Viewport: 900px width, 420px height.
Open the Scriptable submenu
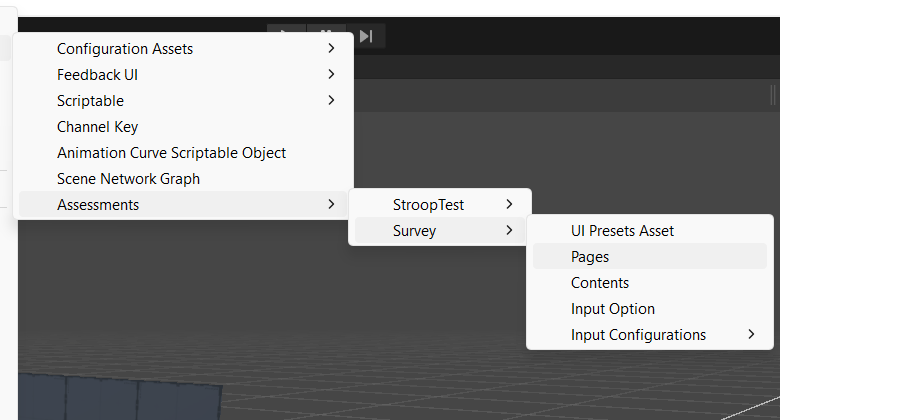[x=183, y=100]
